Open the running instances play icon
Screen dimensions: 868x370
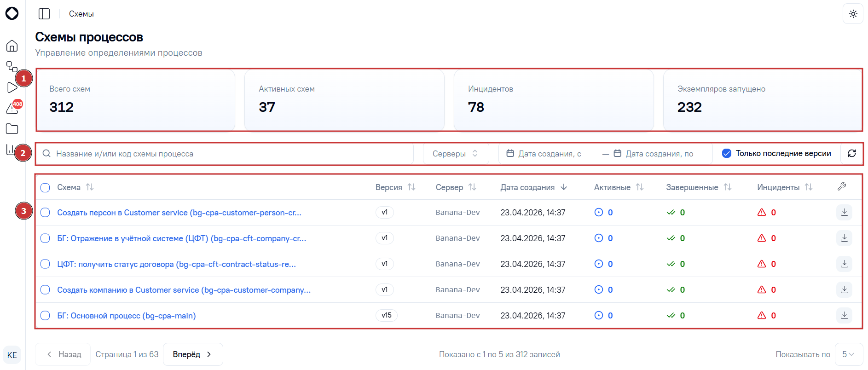coord(12,87)
